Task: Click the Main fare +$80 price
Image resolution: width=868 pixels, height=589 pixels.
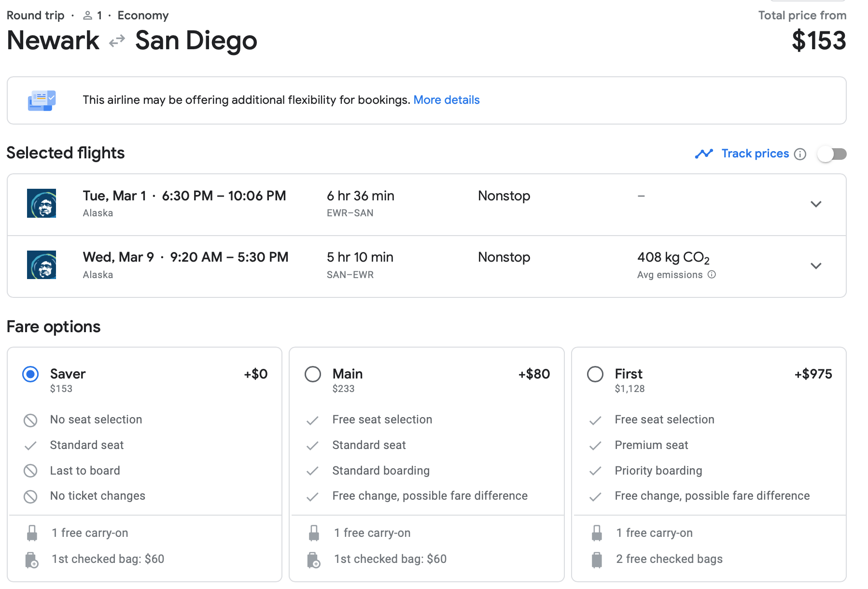Action: click(534, 374)
